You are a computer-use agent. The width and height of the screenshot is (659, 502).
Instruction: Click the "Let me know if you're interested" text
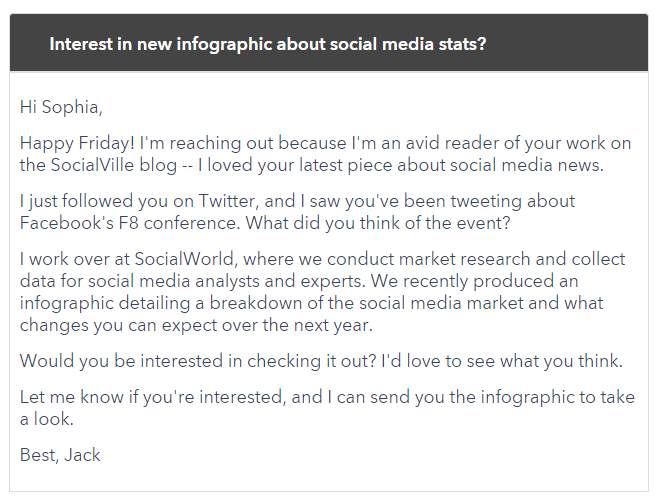pyautogui.click(x=151, y=398)
